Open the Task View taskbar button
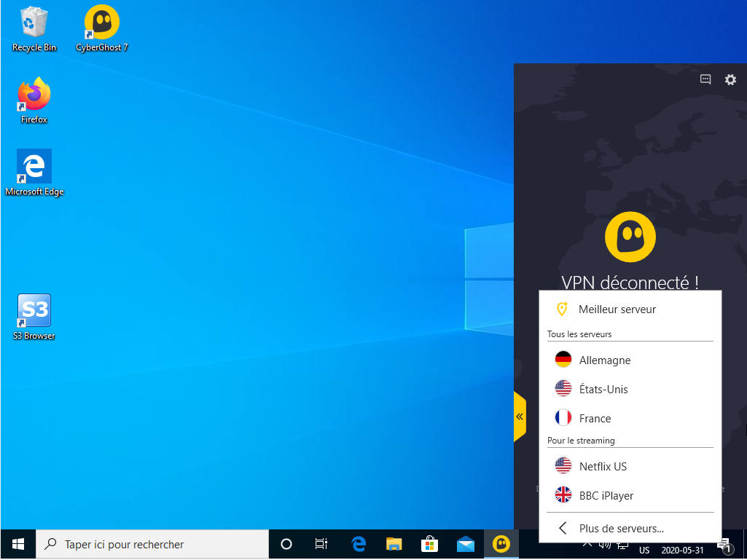 (321, 544)
